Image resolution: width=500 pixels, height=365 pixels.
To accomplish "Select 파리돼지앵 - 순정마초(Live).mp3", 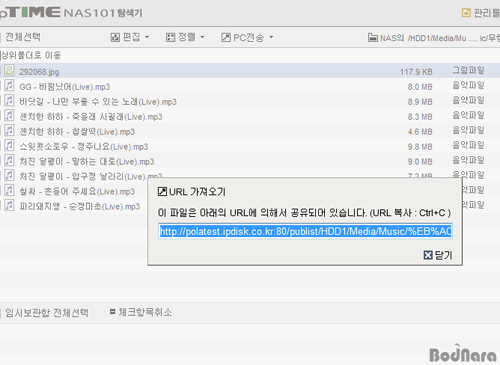I will tap(80, 207).
